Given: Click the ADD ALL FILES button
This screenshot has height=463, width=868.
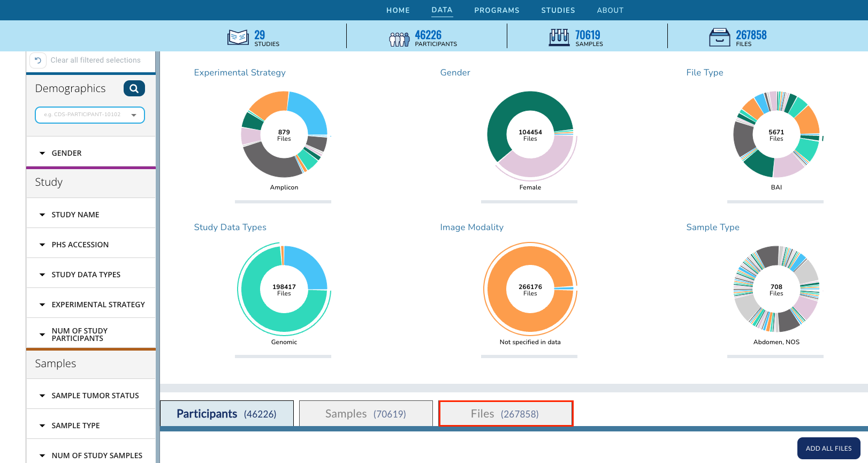Looking at the screenshot, I should pos(829,448).
